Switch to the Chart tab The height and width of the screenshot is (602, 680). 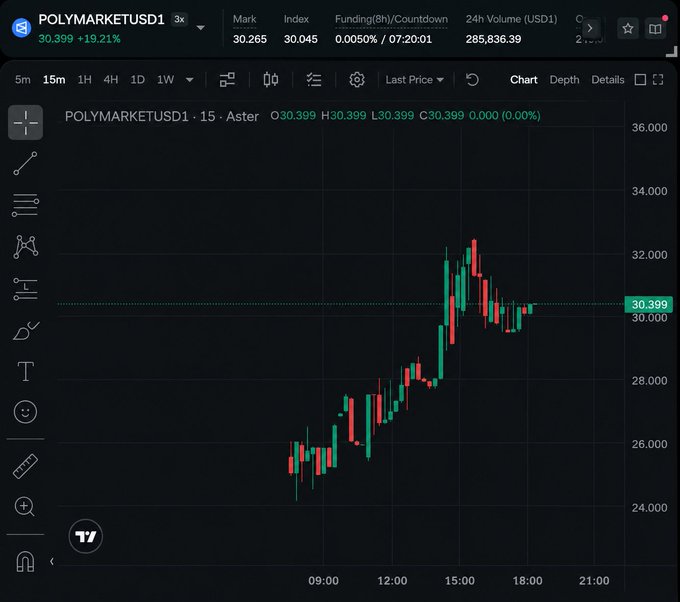pos(523,80)
